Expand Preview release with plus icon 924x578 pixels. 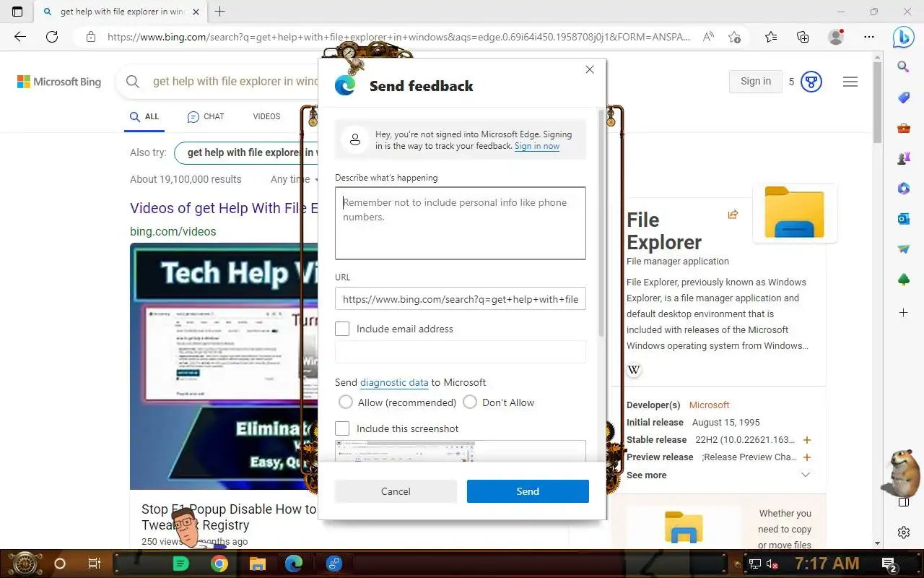tap(807, 457)
